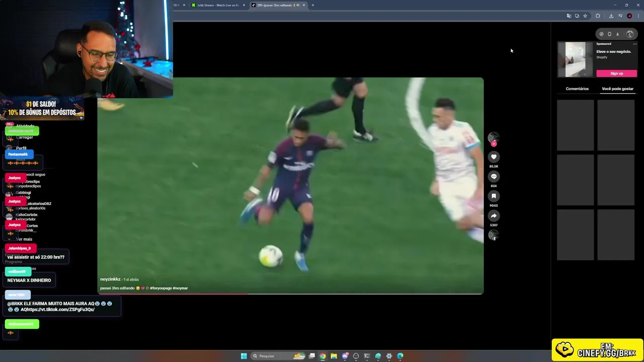Viewport: 644px width, 362px height.
Task: Switch to the first browser tab starting with 10
Action: coord(180,5)
